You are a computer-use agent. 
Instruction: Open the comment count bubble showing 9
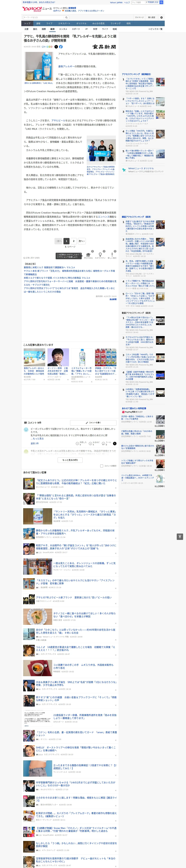pyautogui.click(x=44, y=47)
